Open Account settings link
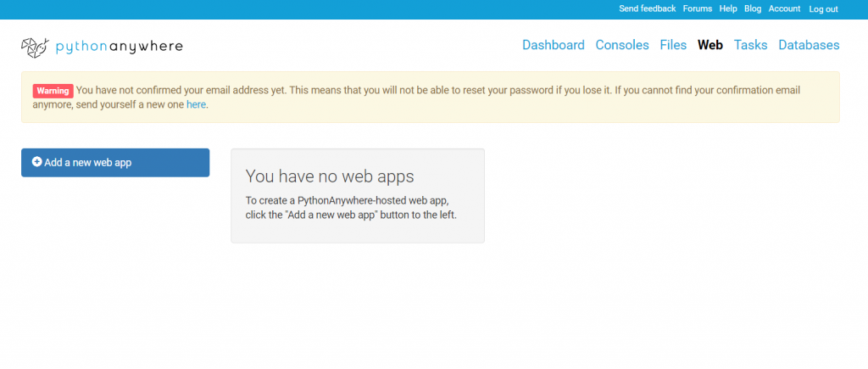 [x=784, y=8]
